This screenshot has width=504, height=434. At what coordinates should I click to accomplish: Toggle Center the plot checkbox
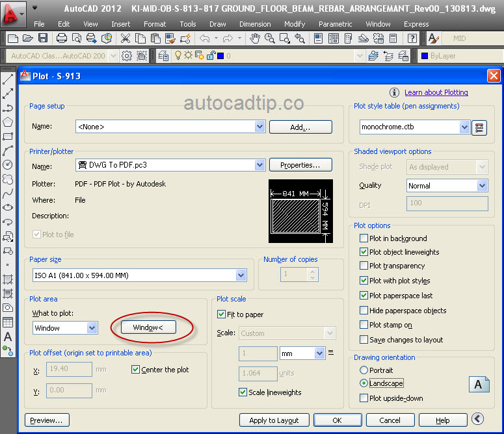coord(135,370)
